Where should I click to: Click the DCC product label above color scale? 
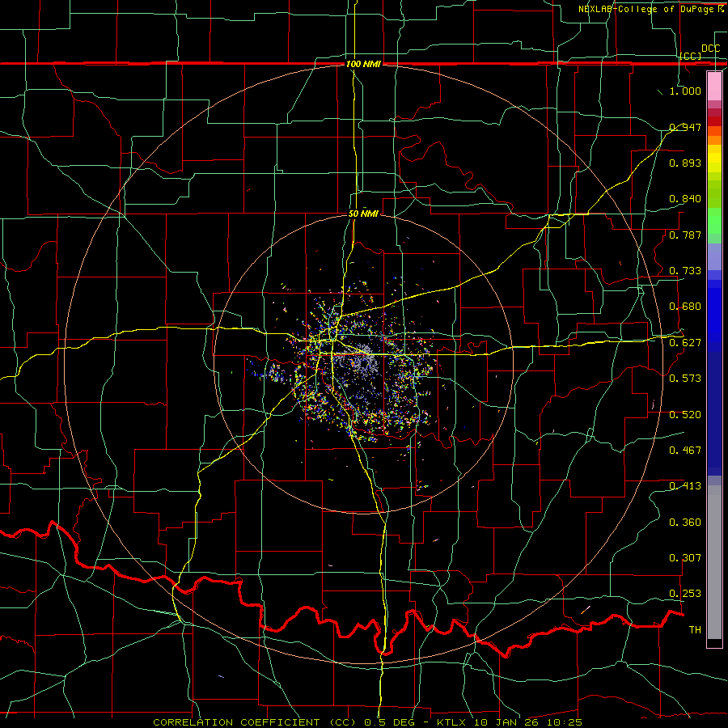(710, 49)
